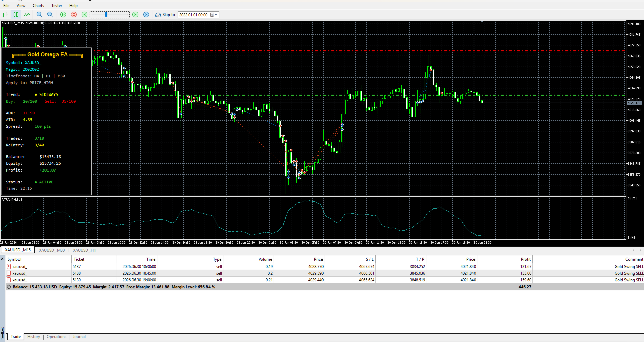Select ticket 5138 cell
This screenshot has width=644, height=342.
click(x=77, y=273)
